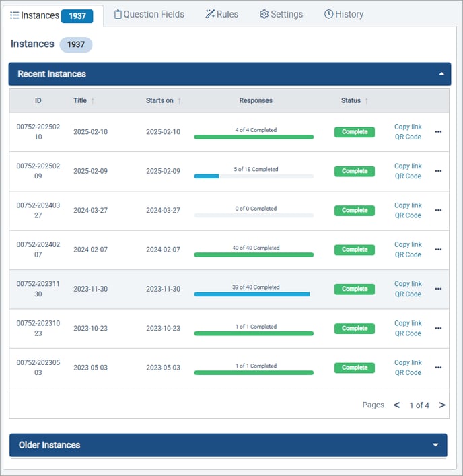Screen dimensions: 463x476
Task: Open the three-dot menu for instance 2023-05-03
Action: 438,368
